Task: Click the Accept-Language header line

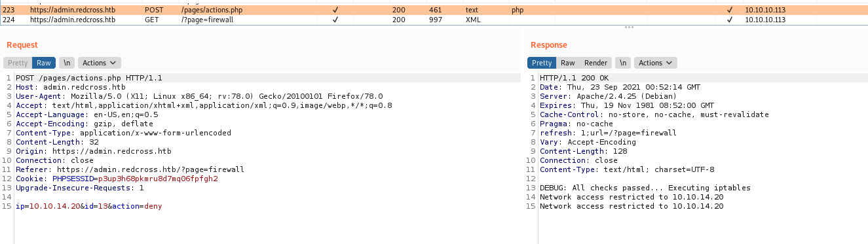Action: point(87,114)
